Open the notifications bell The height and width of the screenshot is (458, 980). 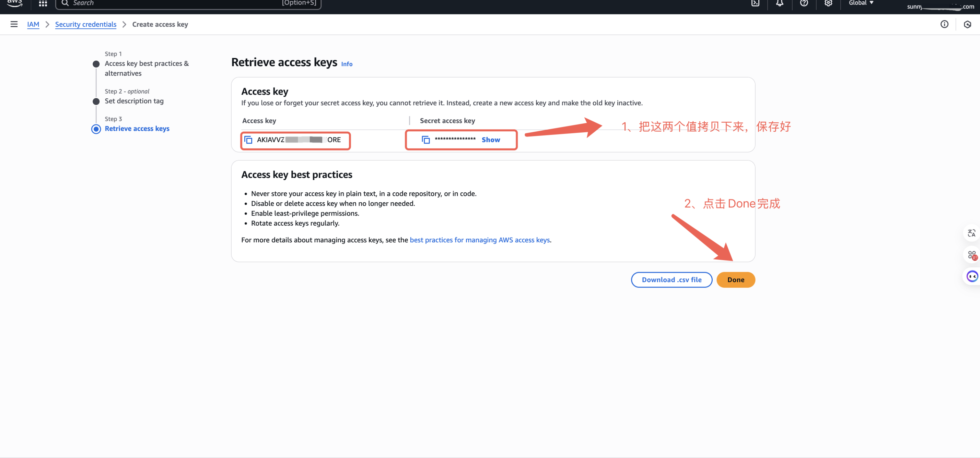tap(780, 3)
